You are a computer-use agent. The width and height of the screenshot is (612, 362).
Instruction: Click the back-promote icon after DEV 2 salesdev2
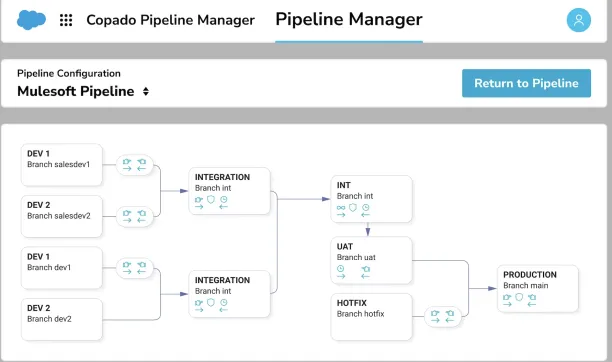(x=142, y=216)
